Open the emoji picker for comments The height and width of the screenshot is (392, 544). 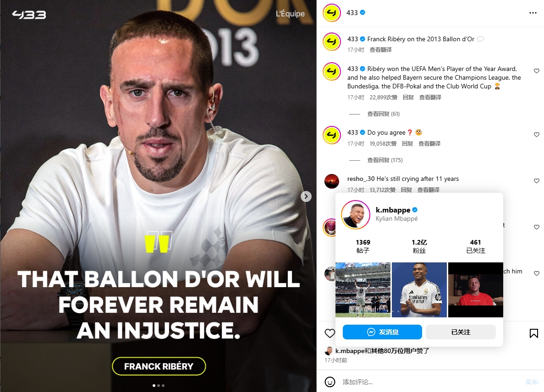pyautogui.click(x=330, y=382)
